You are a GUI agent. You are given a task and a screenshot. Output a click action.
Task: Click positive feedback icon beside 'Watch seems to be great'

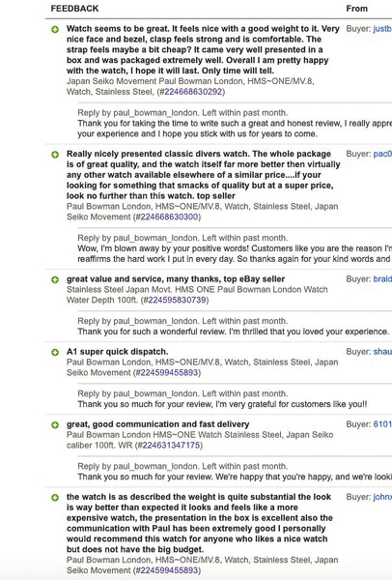tap(55, 29)
